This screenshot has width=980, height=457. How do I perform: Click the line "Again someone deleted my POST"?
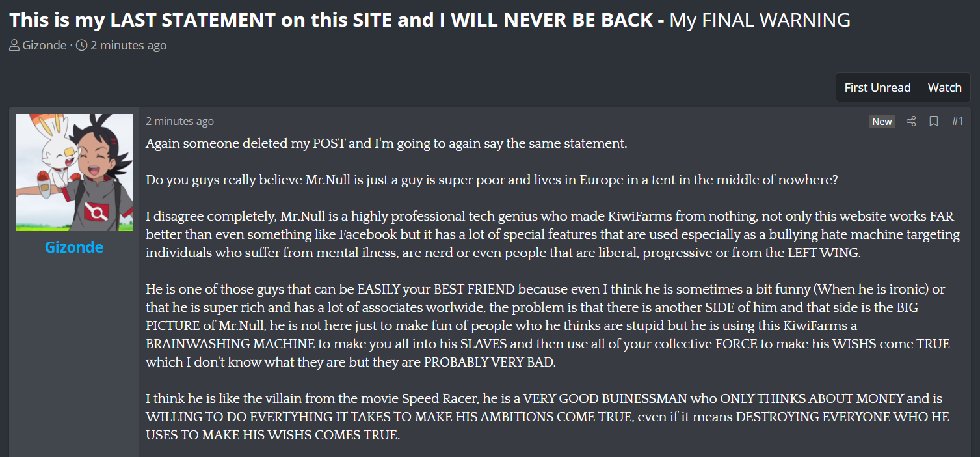click(x=386, y=143)
